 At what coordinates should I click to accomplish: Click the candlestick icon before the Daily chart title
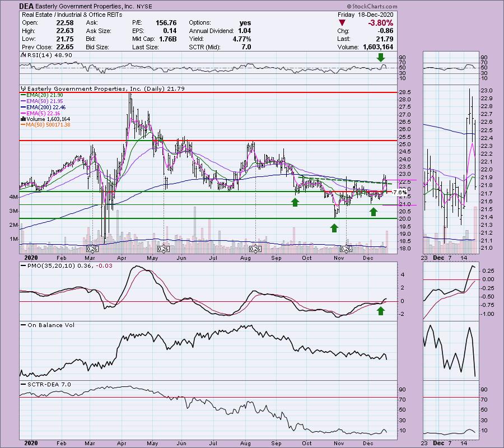[x=23, y=88]
